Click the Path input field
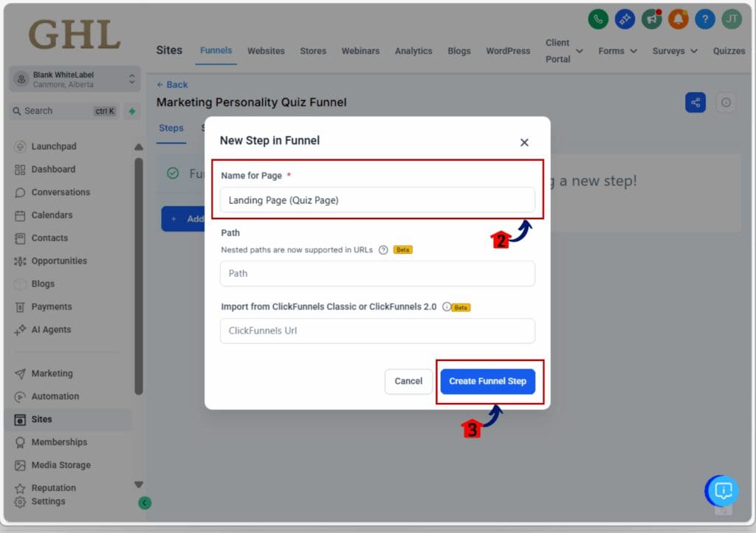Screen dimensions: 756x533 pyautogui.click(x=377, y=273)
